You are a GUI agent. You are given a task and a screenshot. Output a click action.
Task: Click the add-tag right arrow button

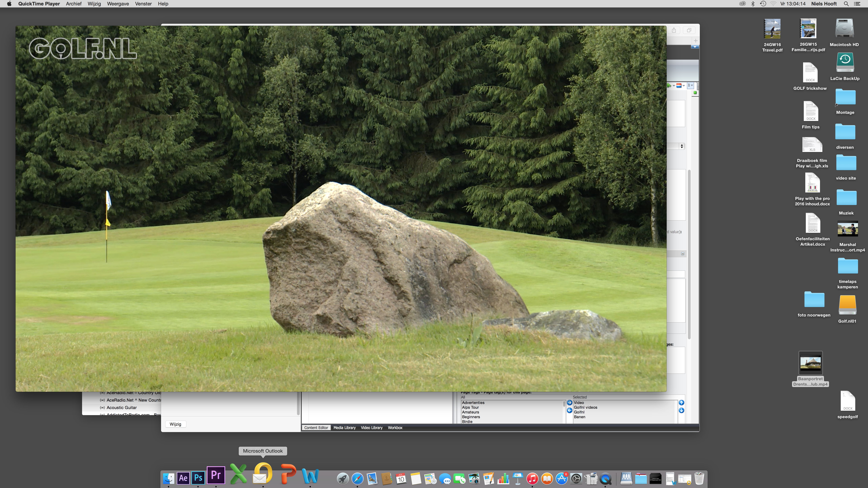(x=569, y=402)
